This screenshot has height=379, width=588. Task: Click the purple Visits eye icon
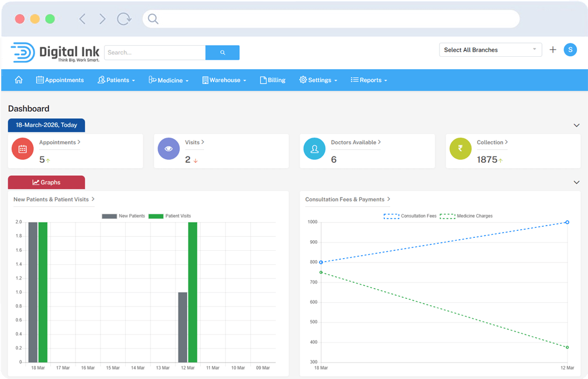tap(169, 149)
